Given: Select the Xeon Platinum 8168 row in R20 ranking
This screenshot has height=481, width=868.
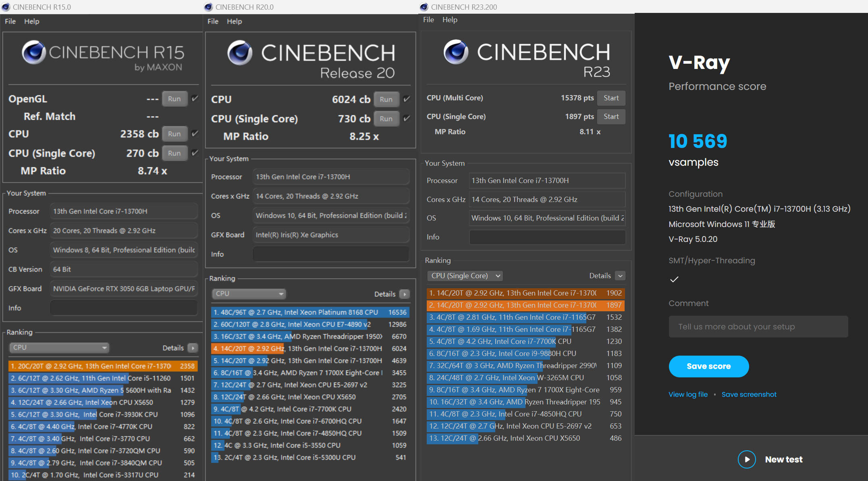Looking at the screenshot, I should click(x=310, y=312).
